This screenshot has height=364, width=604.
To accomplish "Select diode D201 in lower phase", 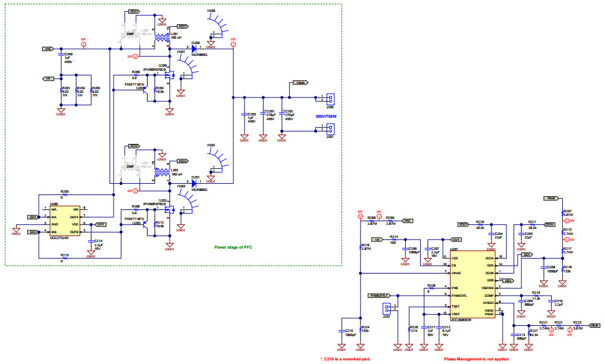I will (x=194, y=181).
